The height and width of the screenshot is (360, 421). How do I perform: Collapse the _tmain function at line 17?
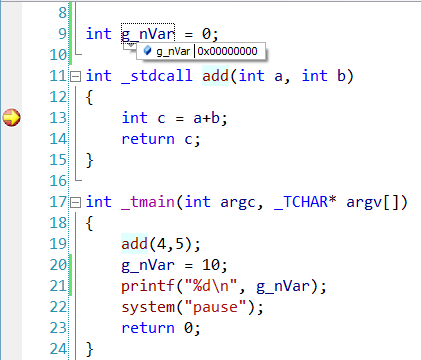(x=76, y=202)
